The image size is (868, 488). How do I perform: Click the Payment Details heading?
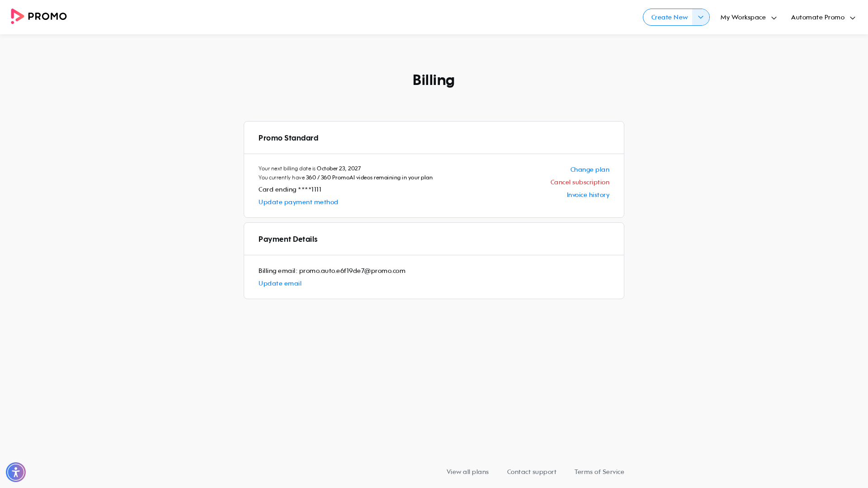288,239
